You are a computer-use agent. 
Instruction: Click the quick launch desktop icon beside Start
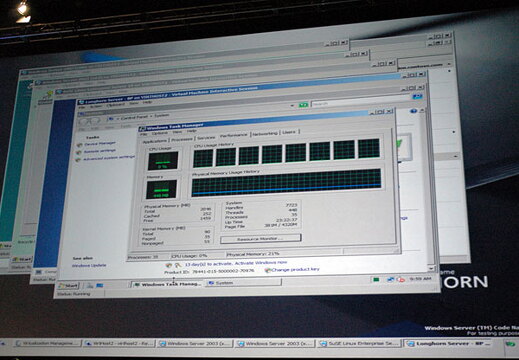tap(90, 285)
